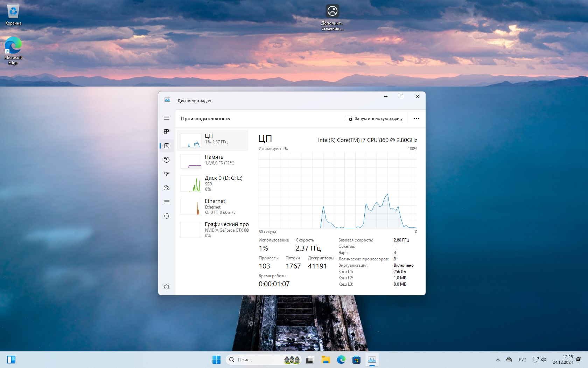Open File Explorer from the taskbar
588x368 pixels.
(x=326, y=360)
